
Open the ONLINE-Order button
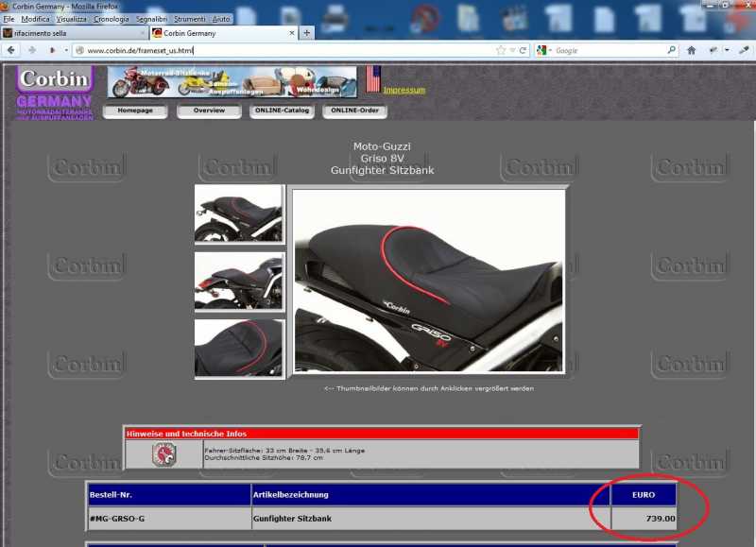(x=355, y=111)
